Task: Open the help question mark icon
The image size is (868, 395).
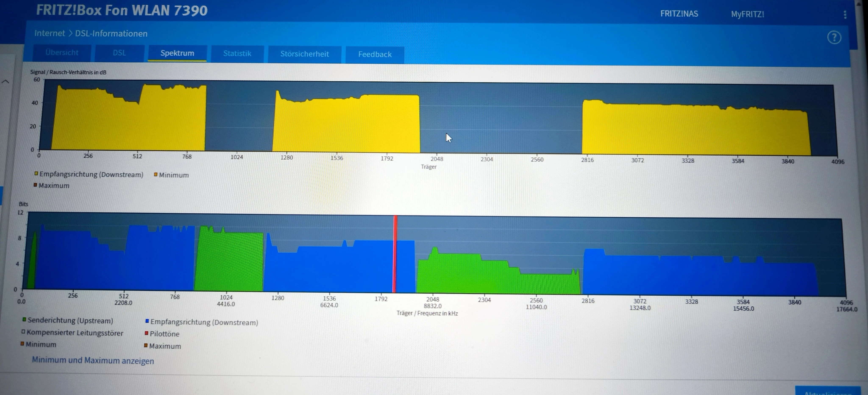Action: pos(834,38)
